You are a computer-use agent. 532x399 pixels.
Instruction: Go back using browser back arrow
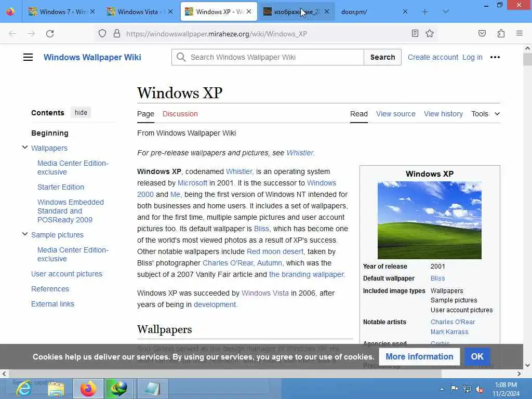12,34
